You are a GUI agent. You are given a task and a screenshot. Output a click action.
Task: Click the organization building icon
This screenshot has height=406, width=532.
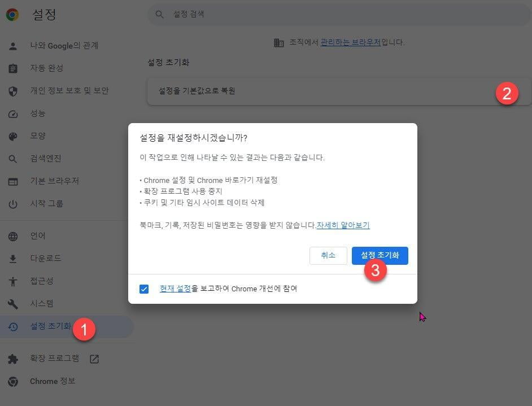(279, 43)
